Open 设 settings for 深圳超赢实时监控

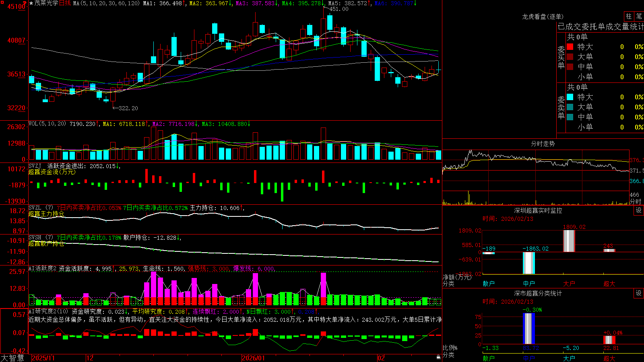pyautogui.click(x=639, y=210)
